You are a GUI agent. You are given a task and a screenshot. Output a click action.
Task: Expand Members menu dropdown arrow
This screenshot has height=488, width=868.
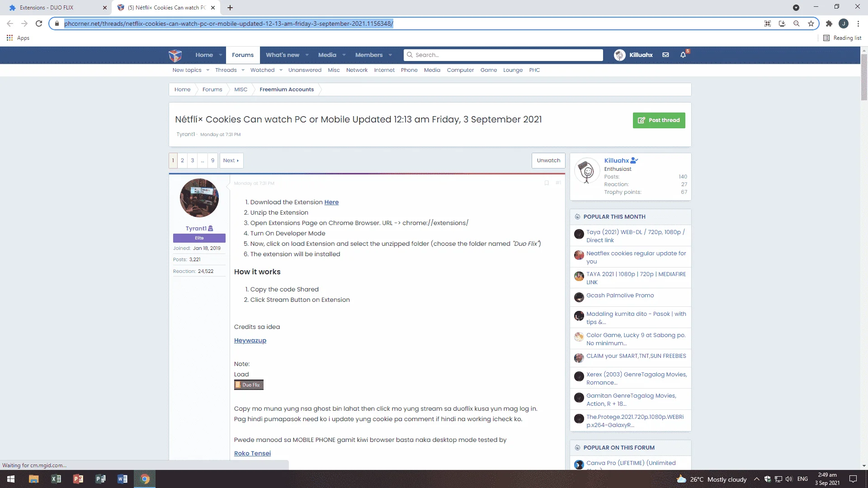390,55
